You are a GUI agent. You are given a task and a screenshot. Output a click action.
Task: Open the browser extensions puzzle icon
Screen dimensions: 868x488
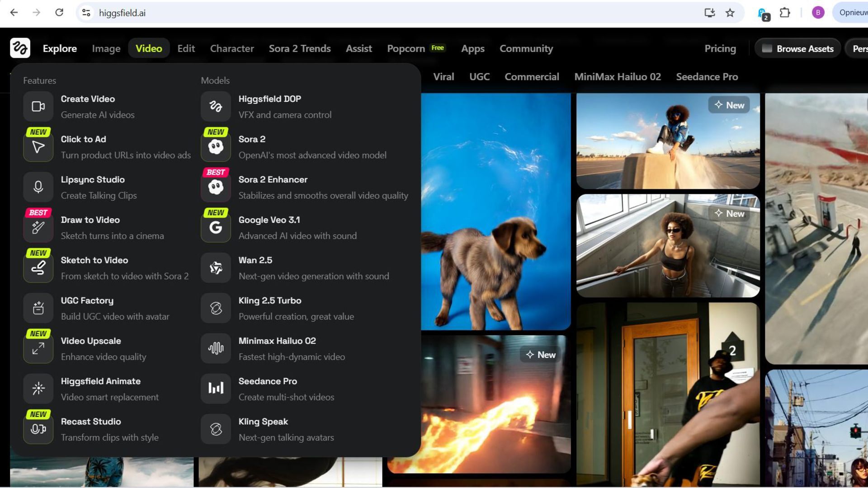click(785, 13)
